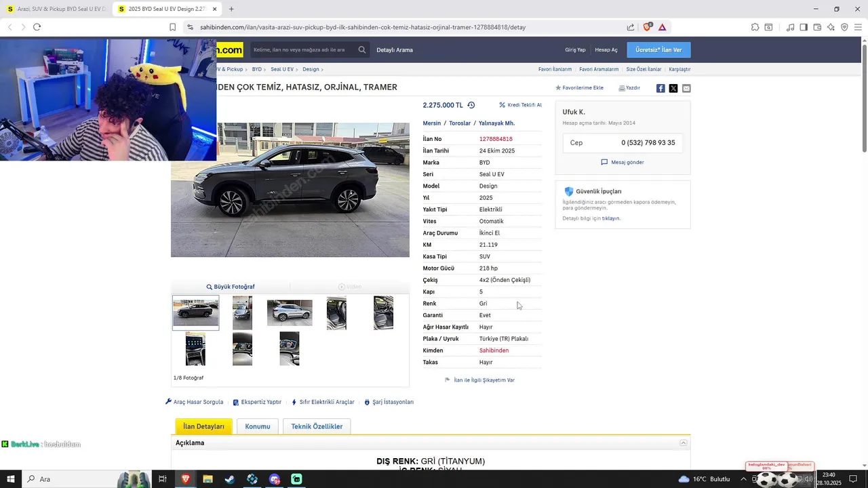The height and width of the screenshot is (488, 868).
Task: Click the Seal U EV breadcrumb
Action: coord(282,69)
